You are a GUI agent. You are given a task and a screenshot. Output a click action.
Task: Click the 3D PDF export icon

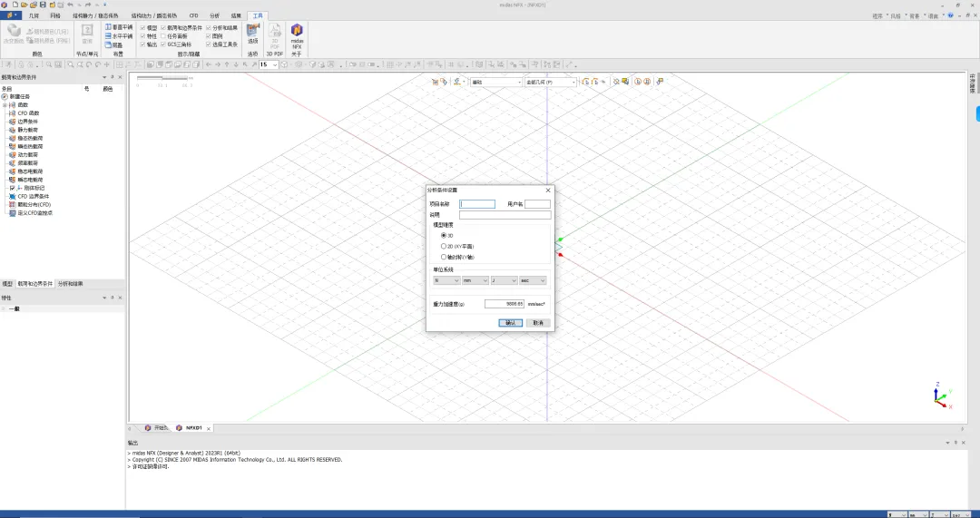[274, 36]
